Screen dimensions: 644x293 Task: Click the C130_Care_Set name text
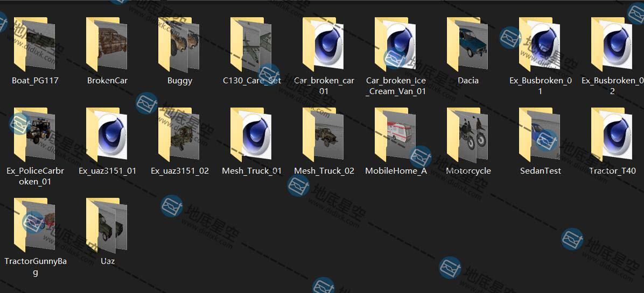tap(252, 81)
